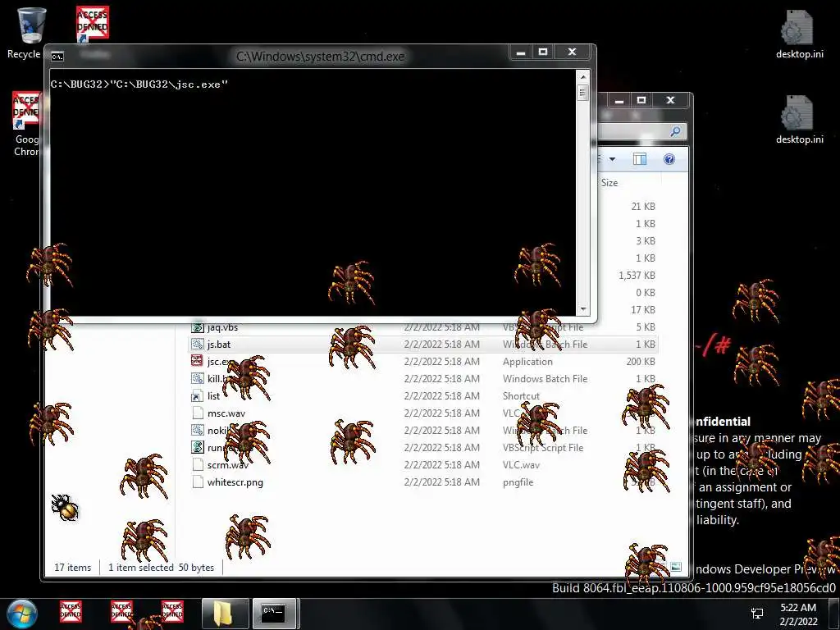Open the Windows Start orb
840x630 pixels.
click(x=21, y=614)
